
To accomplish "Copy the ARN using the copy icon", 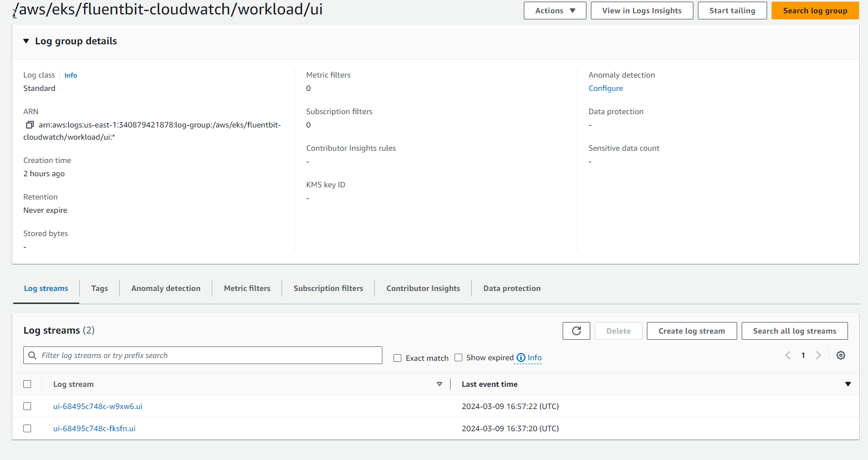I will (x=30, y=125).
